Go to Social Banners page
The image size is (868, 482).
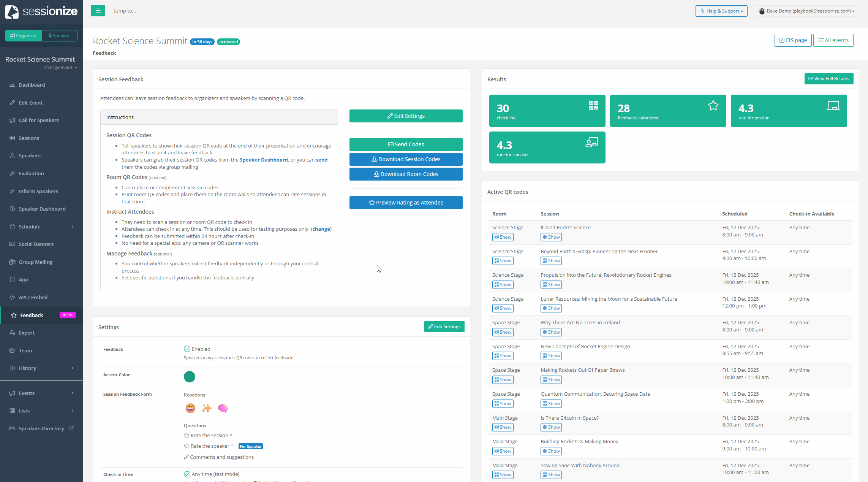(x=36, y=244)
